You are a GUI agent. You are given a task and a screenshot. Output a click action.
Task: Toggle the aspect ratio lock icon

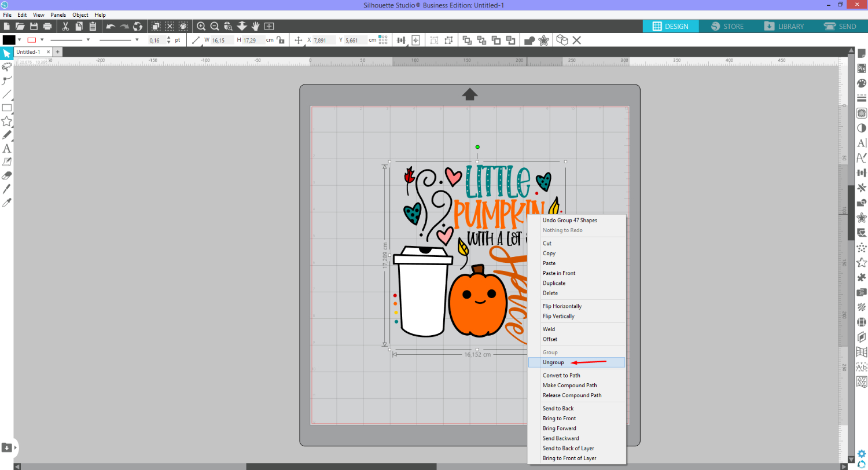pyautogui.click(x=281, y=40)
